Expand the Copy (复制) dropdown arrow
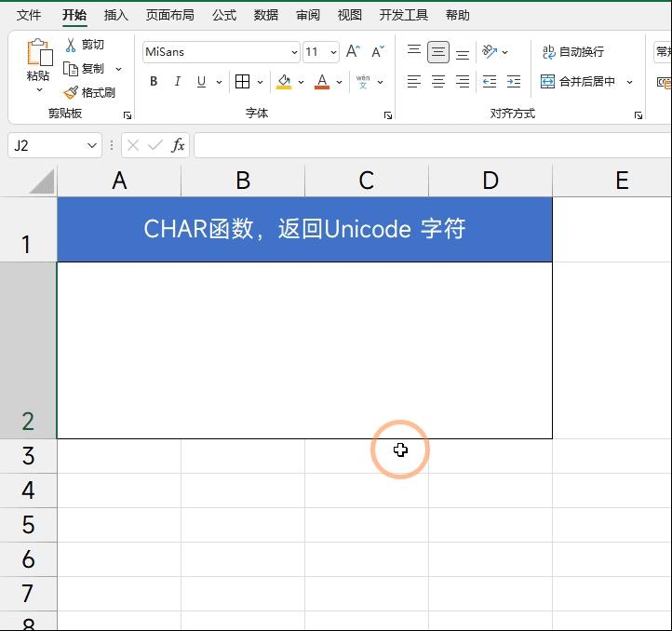 coord(119,69)
